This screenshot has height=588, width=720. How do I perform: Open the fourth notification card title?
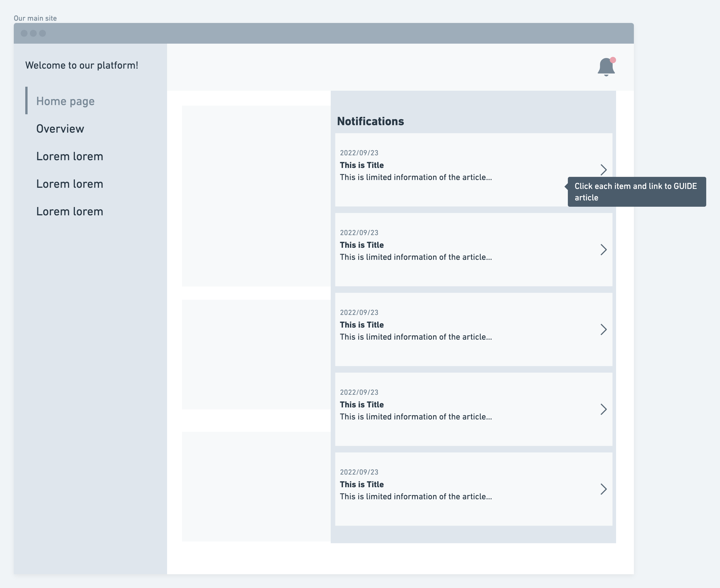pos(362,405)
